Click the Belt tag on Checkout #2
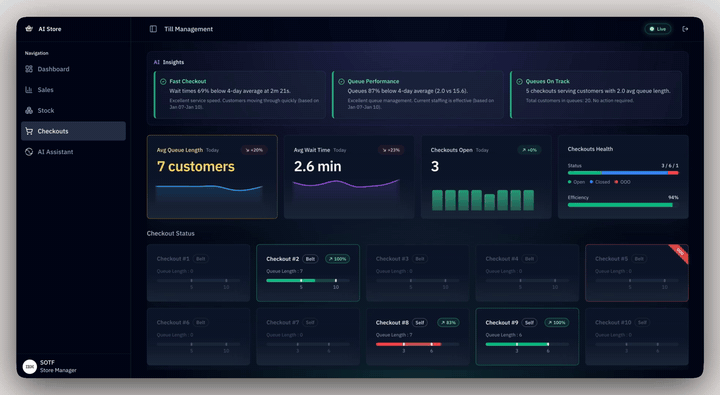The image size is (720, 395). point(310,259)
